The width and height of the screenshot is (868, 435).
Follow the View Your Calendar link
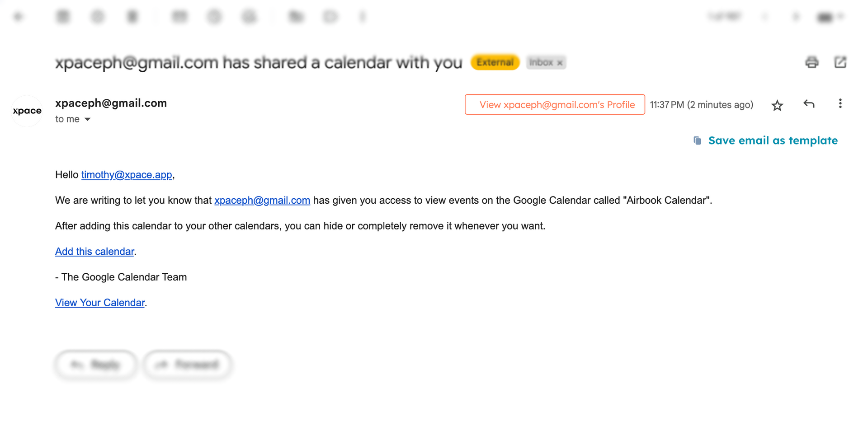tap(100, 303)
